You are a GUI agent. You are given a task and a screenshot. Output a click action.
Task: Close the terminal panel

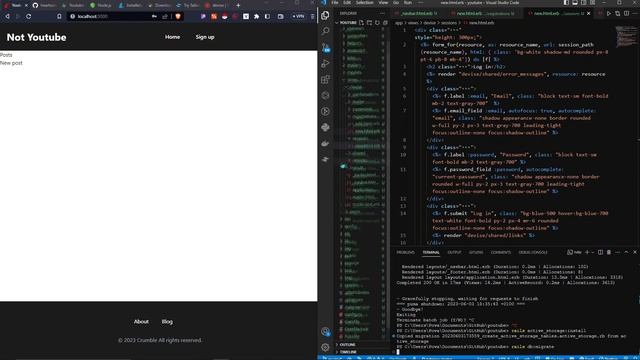pos(635,252)
